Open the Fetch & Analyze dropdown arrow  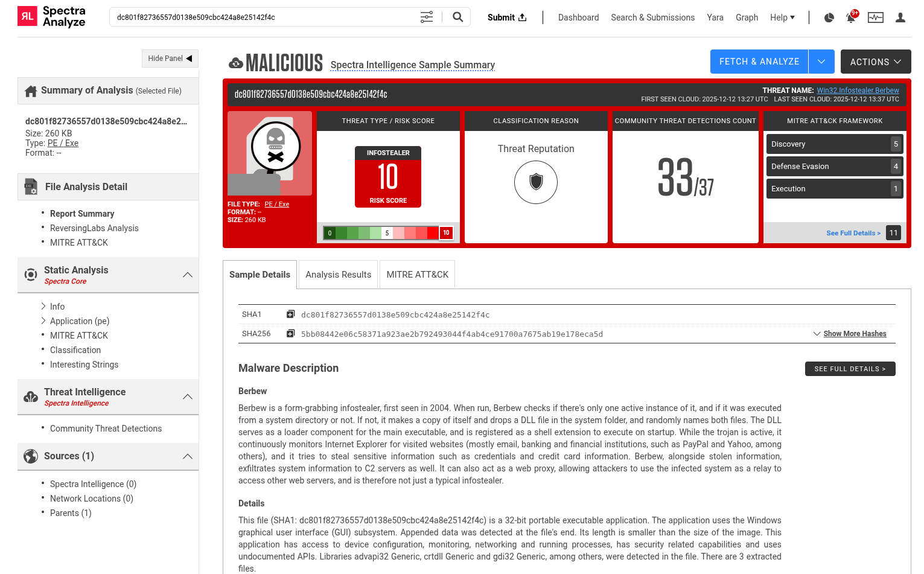[x=821, y=62]
